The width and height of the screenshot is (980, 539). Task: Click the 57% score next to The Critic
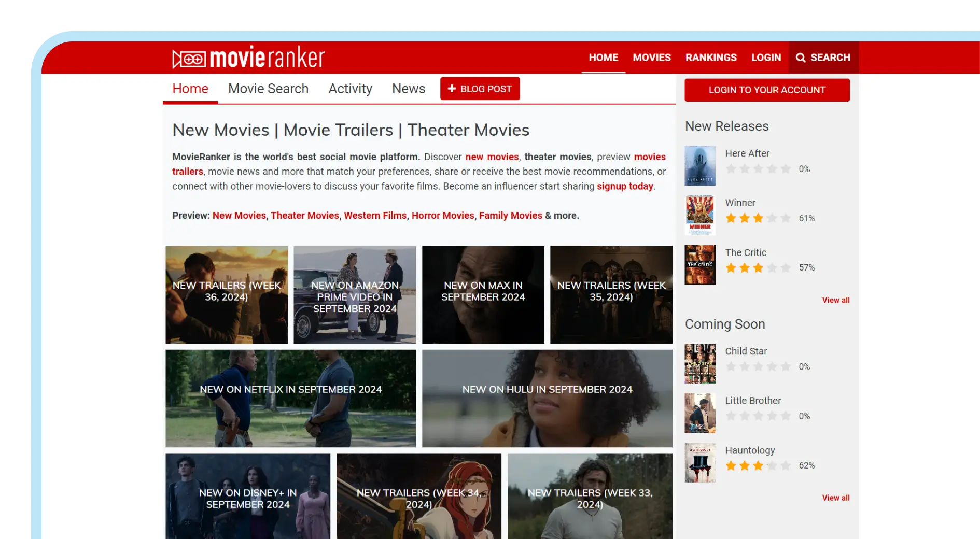click(x=807, y=268)
